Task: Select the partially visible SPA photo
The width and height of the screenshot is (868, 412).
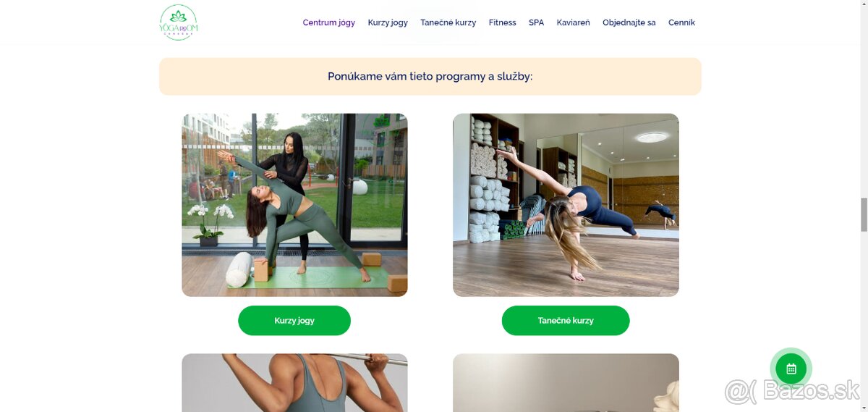Action: pos(566,382)
